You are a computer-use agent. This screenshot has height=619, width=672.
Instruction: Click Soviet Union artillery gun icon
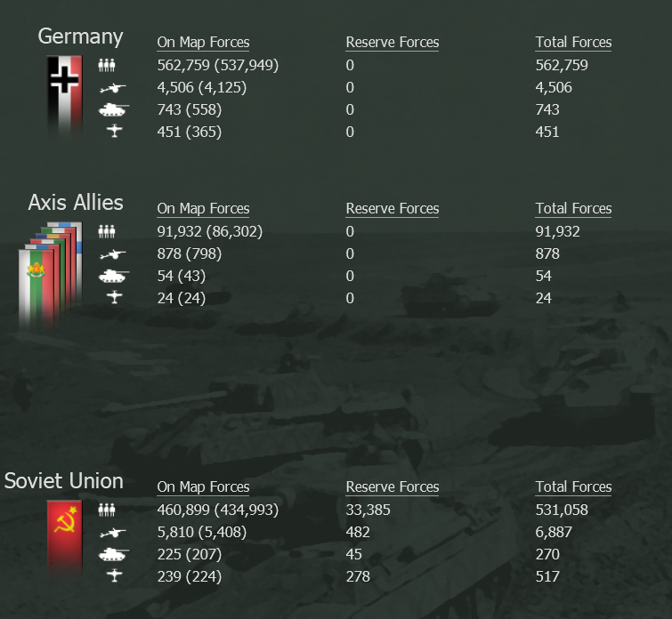pyautogui.click(x=113, y=533)
